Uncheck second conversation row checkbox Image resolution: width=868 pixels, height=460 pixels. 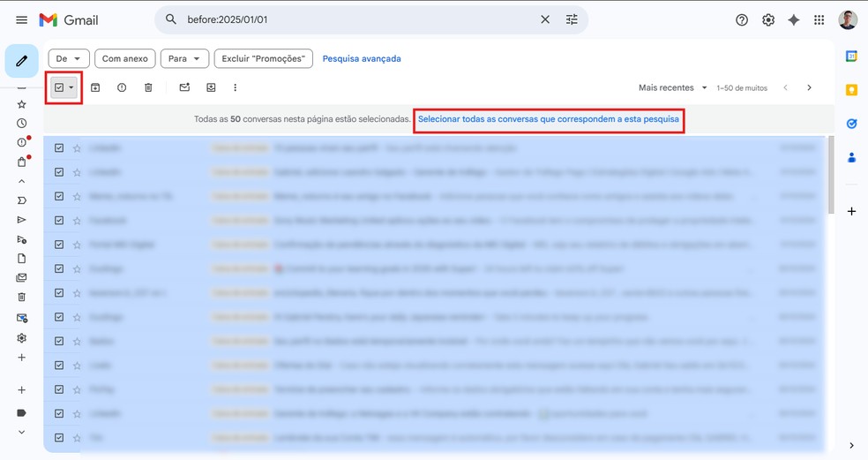[59, 172]
